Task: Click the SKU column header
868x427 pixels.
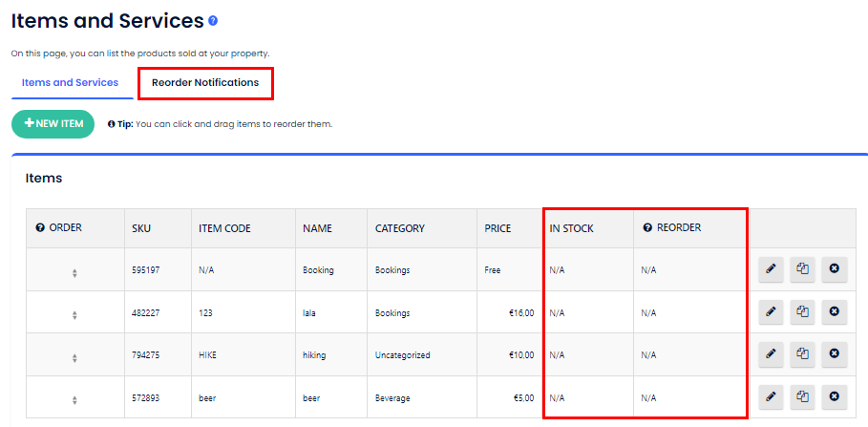Action: point(141,228)
